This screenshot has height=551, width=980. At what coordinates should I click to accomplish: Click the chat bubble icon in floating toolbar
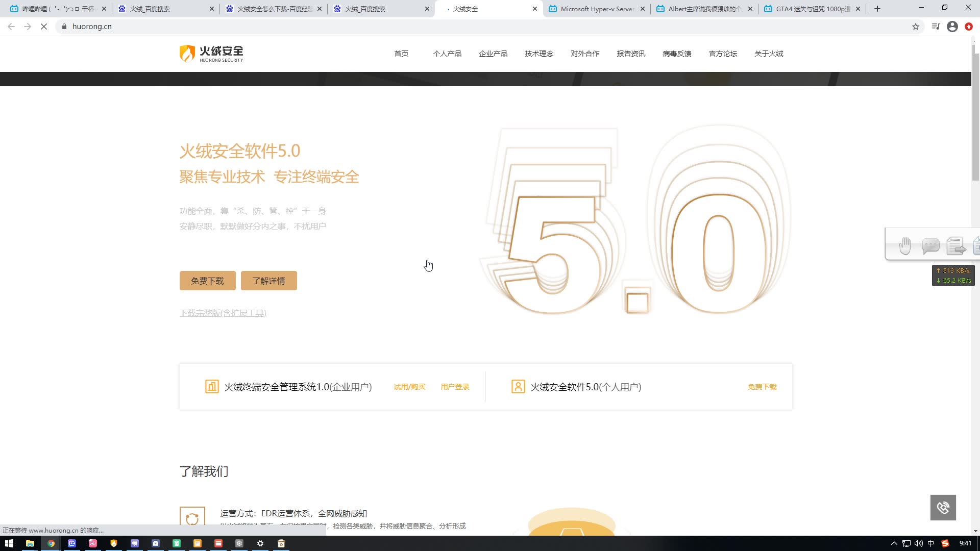pyautogui.click(x=930, y=246)
